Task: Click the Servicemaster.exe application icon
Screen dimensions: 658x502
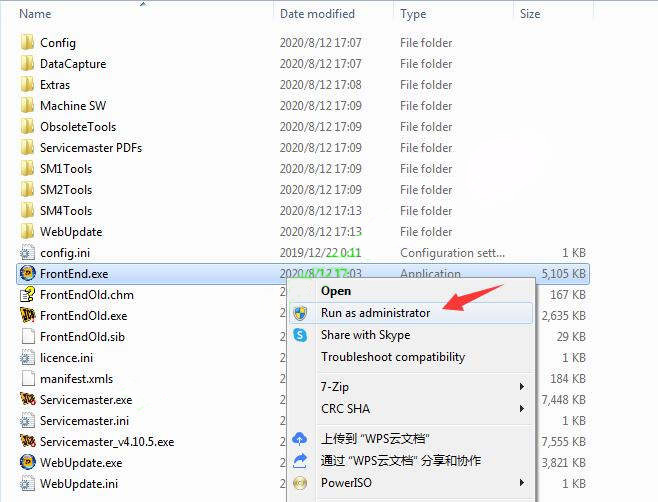Action: pos(27,399)
